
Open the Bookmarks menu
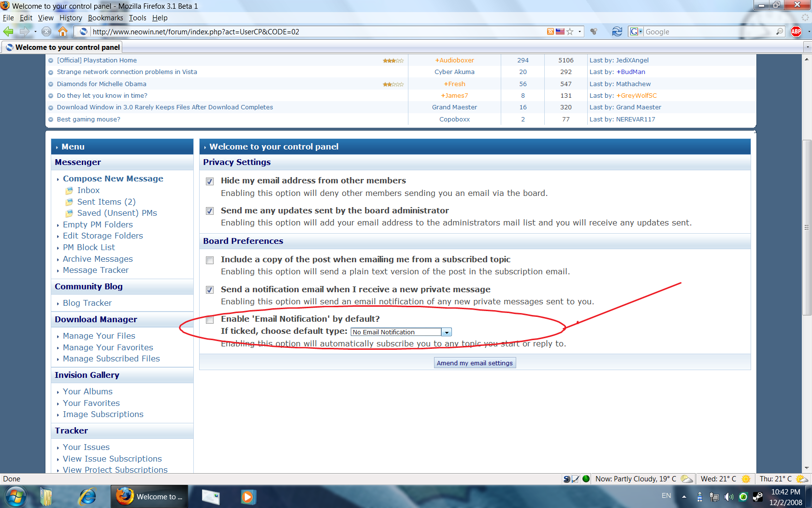click(x=105, y=18)
